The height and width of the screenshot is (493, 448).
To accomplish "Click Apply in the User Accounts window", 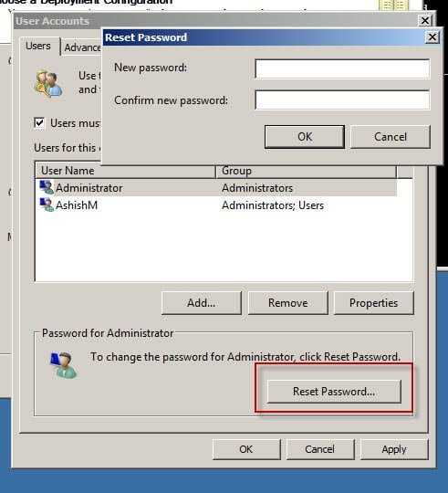I will [x=394, y=449].
